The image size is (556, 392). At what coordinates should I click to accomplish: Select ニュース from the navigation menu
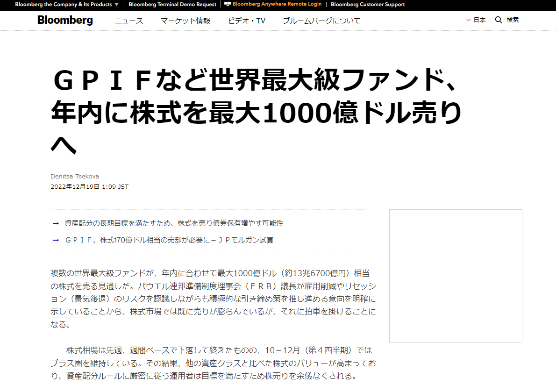pos(129,21)
